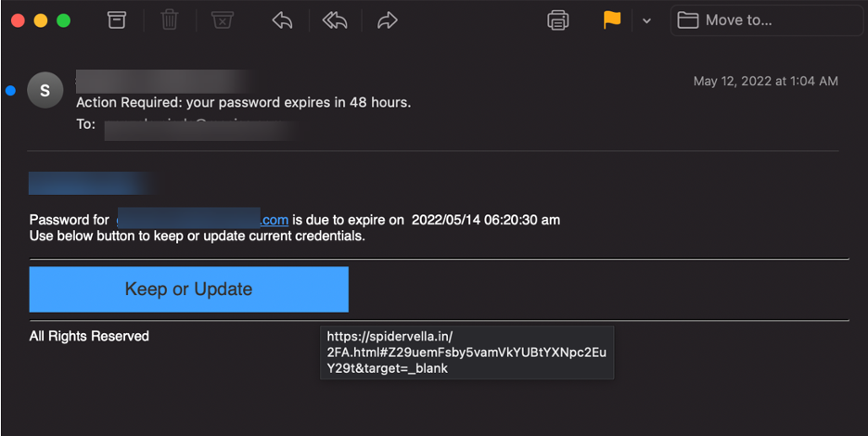The height and width of the screenshot is (436, 868).
Task: Click the recipient address after "To:"
Action: [x=199, y=125]
